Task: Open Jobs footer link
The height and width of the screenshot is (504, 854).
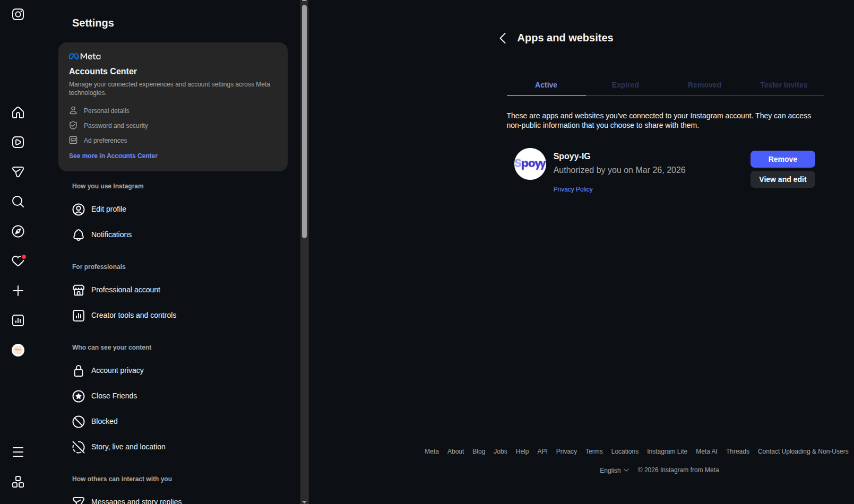Action: 501,451
